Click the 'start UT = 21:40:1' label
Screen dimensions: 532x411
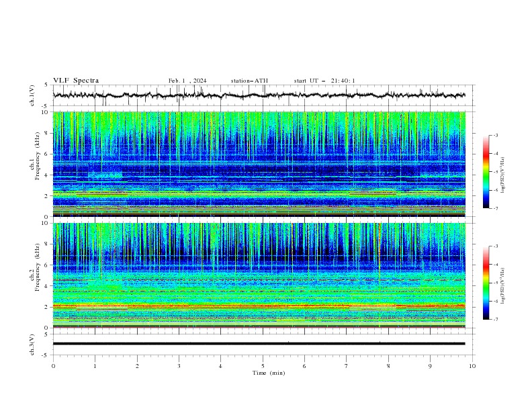click(x=324, y=81)
